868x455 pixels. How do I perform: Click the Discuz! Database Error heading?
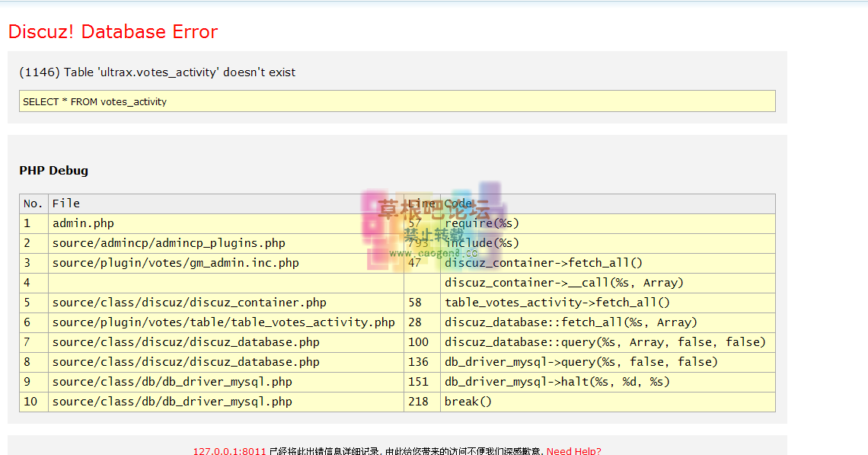pos(113,32)
